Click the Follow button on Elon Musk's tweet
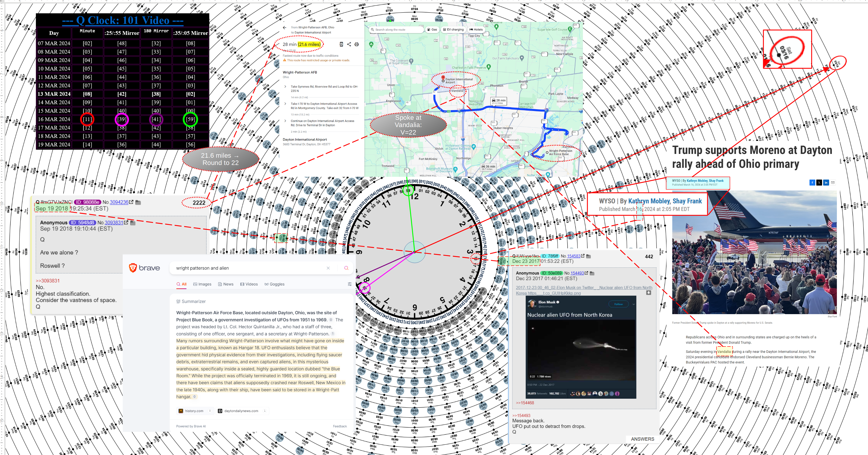Viewport: 868px width, 455px height. tap(619, 304)
